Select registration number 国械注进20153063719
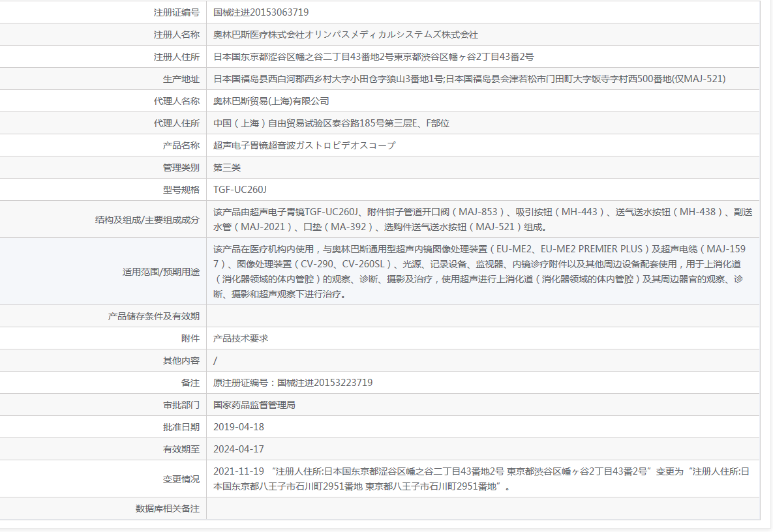The height and width of the screenshot is (532, 773). click(x=261, y=12)
